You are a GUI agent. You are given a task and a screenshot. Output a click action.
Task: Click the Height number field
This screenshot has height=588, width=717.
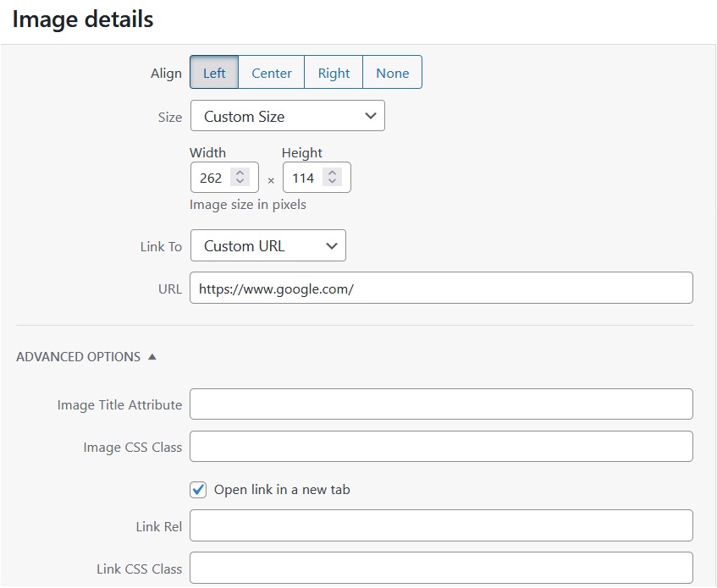pos(303,178)
